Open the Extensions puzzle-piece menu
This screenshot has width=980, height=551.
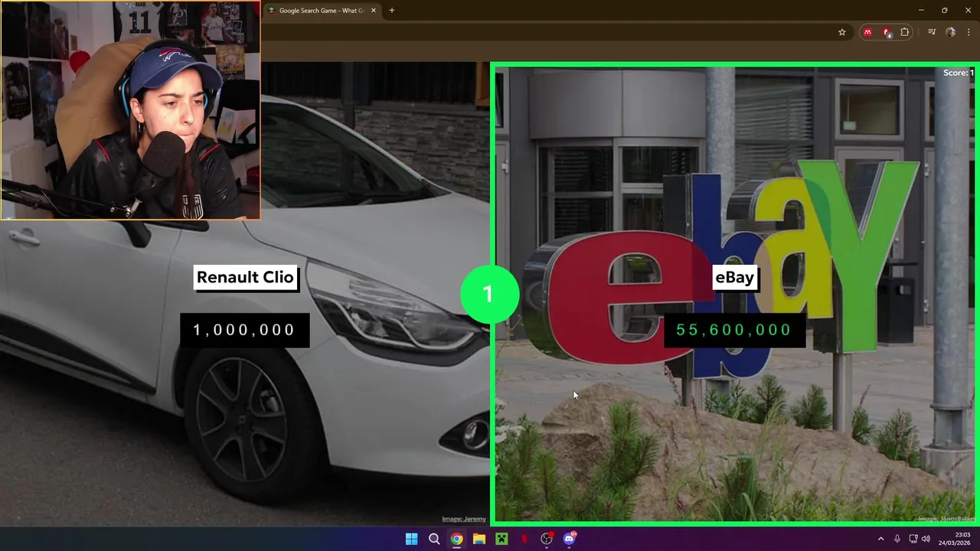click(x=905, y=32)
